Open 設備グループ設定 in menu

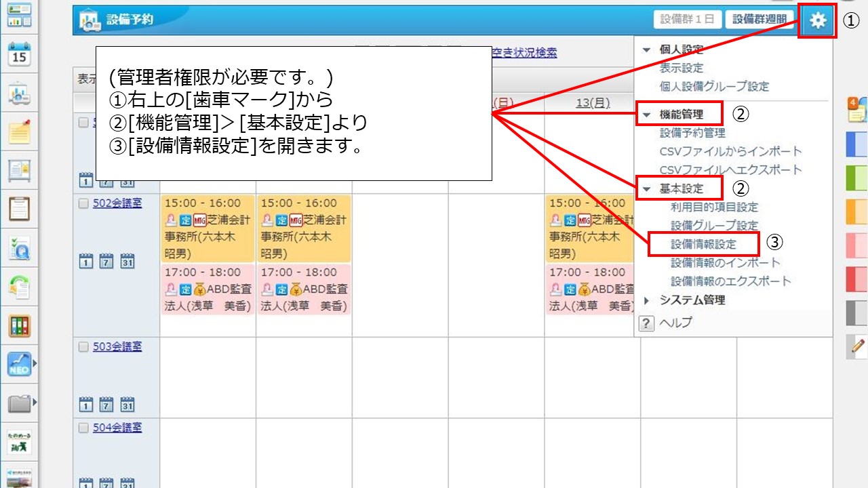point(715,226)
